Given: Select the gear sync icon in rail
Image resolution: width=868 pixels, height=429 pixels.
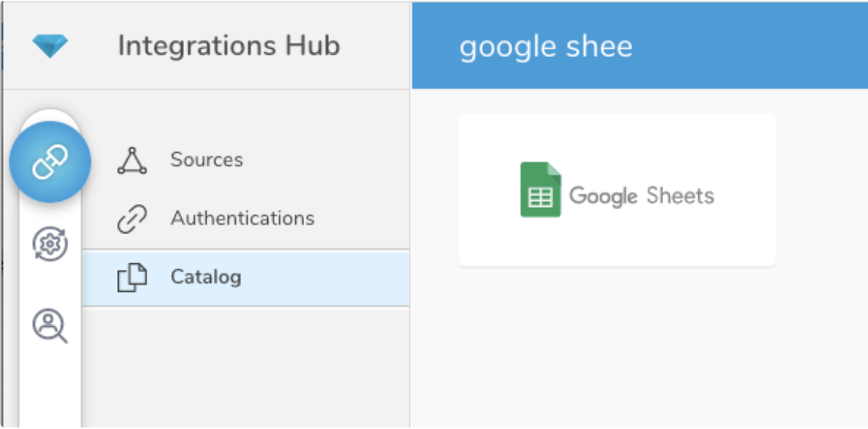Looking at the screenshot, I should click(50, 244).
